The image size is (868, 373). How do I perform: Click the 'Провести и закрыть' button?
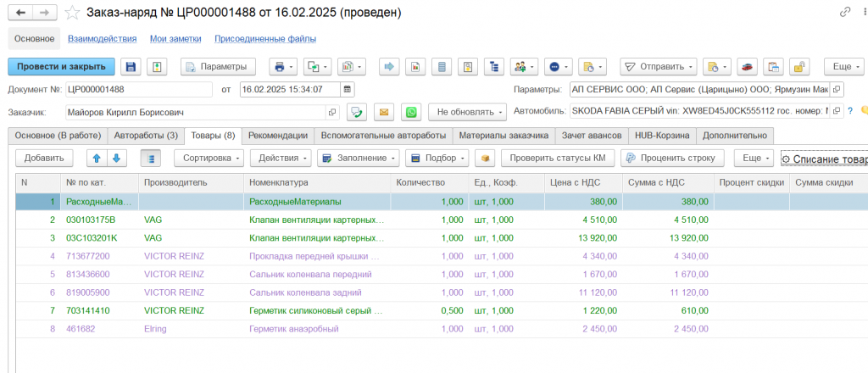(60, 67)
